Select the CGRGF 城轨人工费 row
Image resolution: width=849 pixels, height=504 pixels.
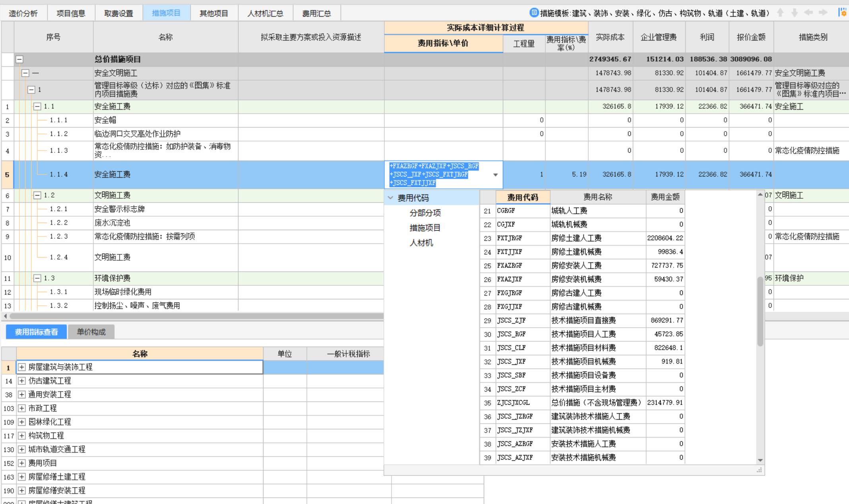[582, 211]
